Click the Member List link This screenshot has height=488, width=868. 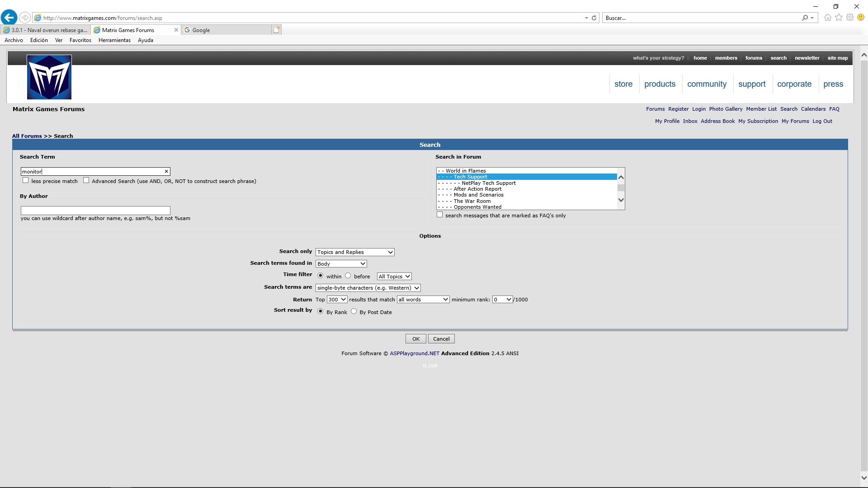pyautogui.click(x=761, y=109)
